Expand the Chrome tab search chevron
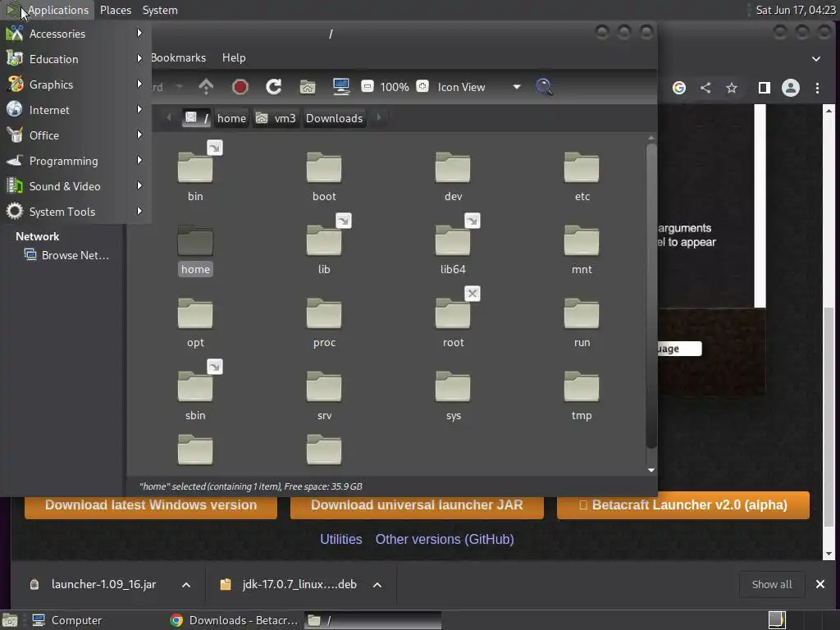The height and width of the screenshot is (630, 840). tap(816, 59)
